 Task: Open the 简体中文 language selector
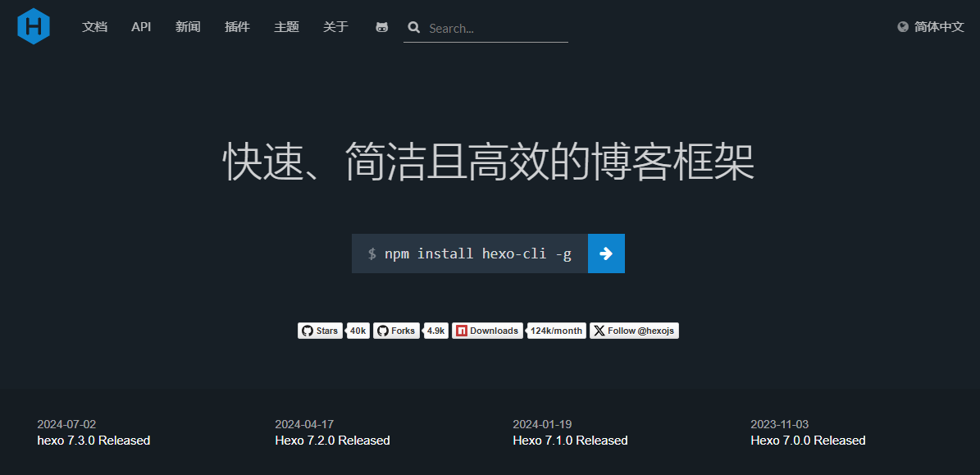(939, 27)
